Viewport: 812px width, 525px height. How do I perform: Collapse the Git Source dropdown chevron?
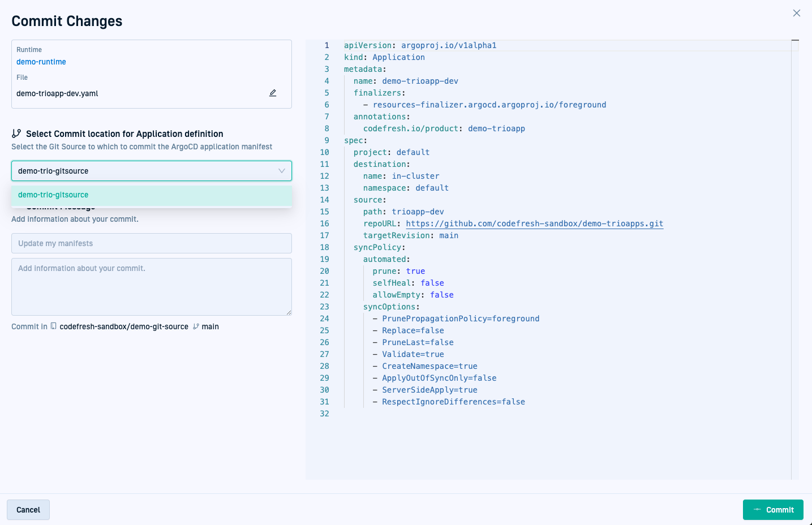(281, 171)
